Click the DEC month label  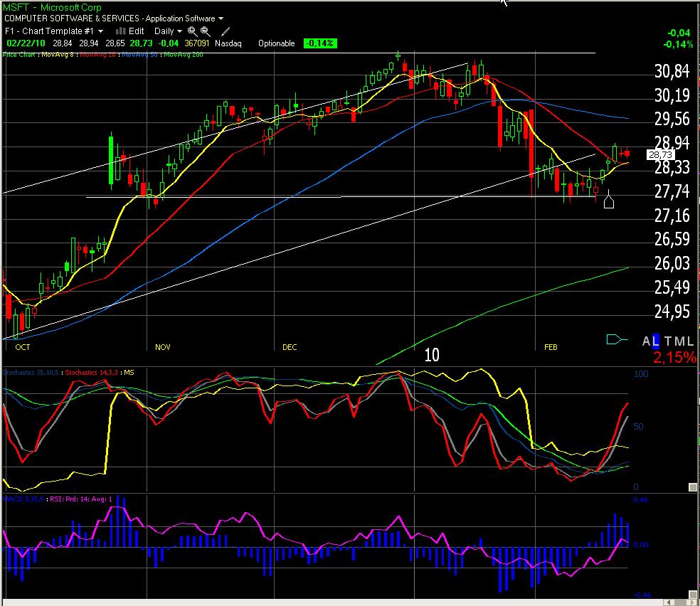(290, 347)
